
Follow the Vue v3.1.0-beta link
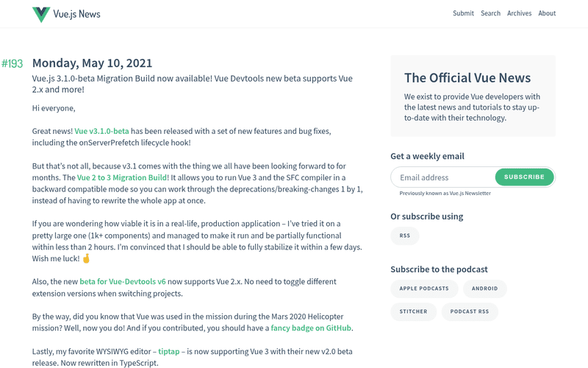(x=101, y=131)
